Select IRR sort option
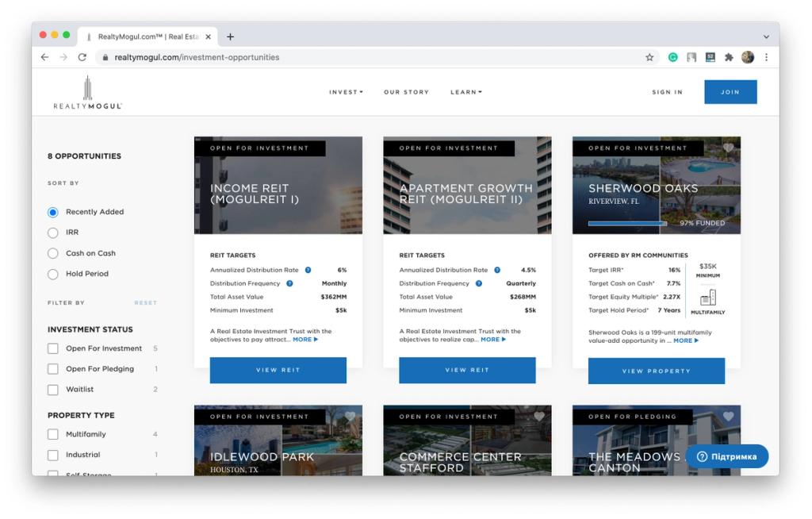This screenshot has height=519, width=812. (53, 233)
